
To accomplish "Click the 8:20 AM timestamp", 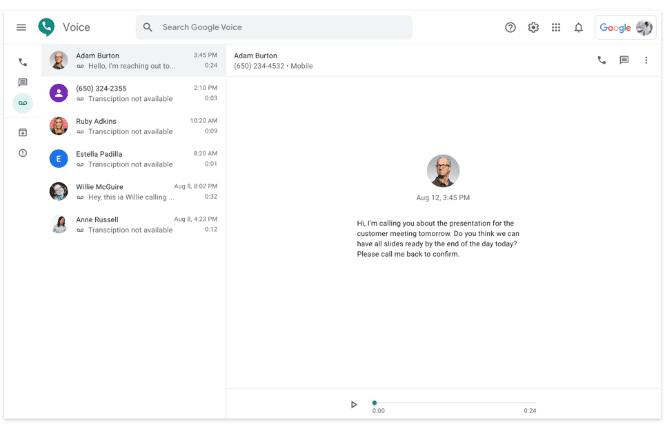I will pos(205,154).
